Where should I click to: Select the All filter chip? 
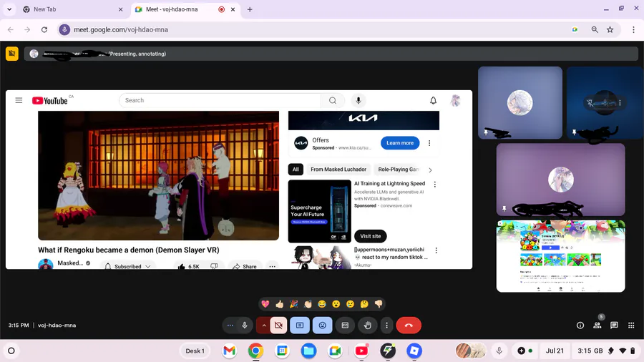tap(296, 170)
